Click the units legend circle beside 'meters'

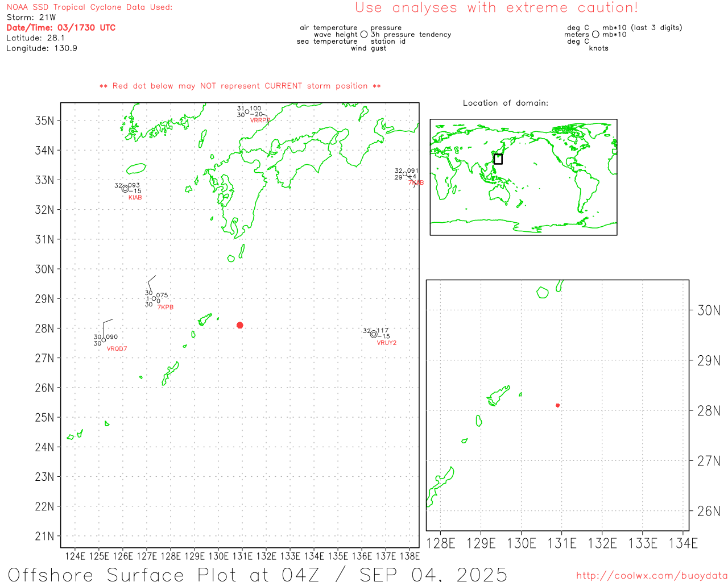pos(595,34)
